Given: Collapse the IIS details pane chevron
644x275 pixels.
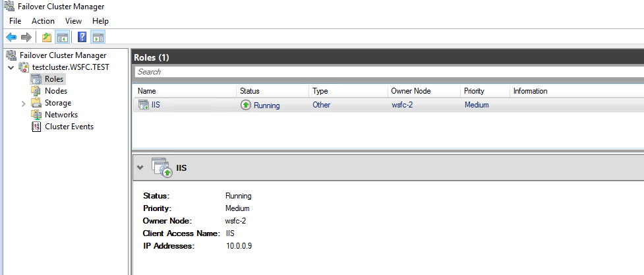Looking at the screenshot, I should pyautogui.click(x=140, y=168).
